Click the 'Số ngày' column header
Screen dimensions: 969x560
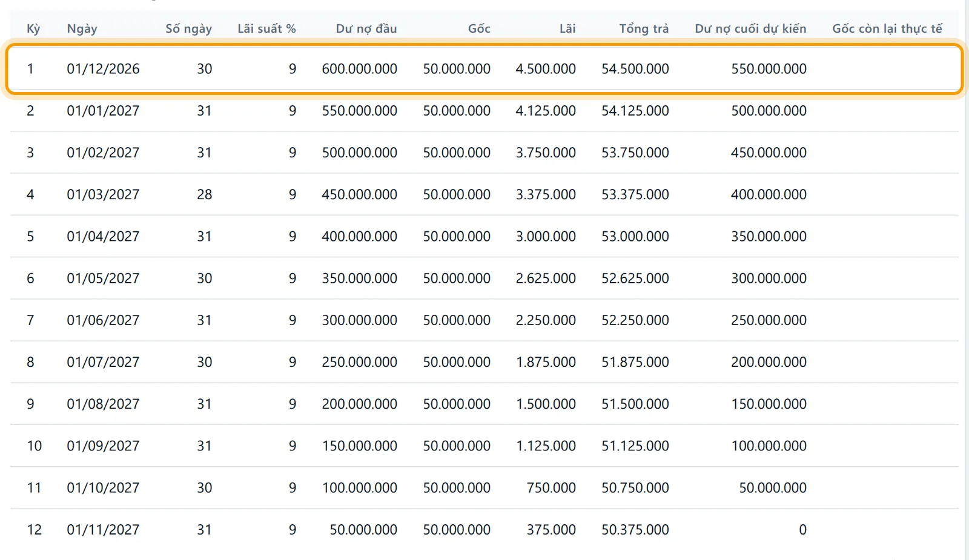[188, 28]
